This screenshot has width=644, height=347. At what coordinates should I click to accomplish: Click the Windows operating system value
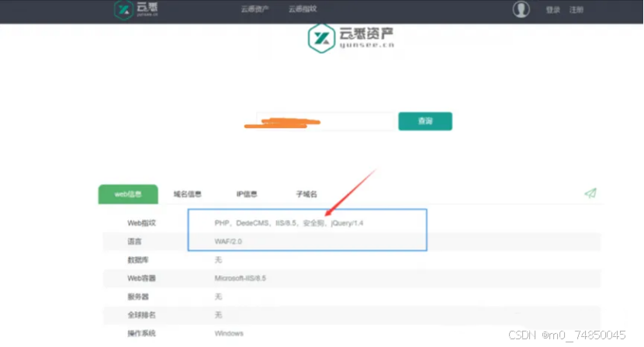coord(229,334)
